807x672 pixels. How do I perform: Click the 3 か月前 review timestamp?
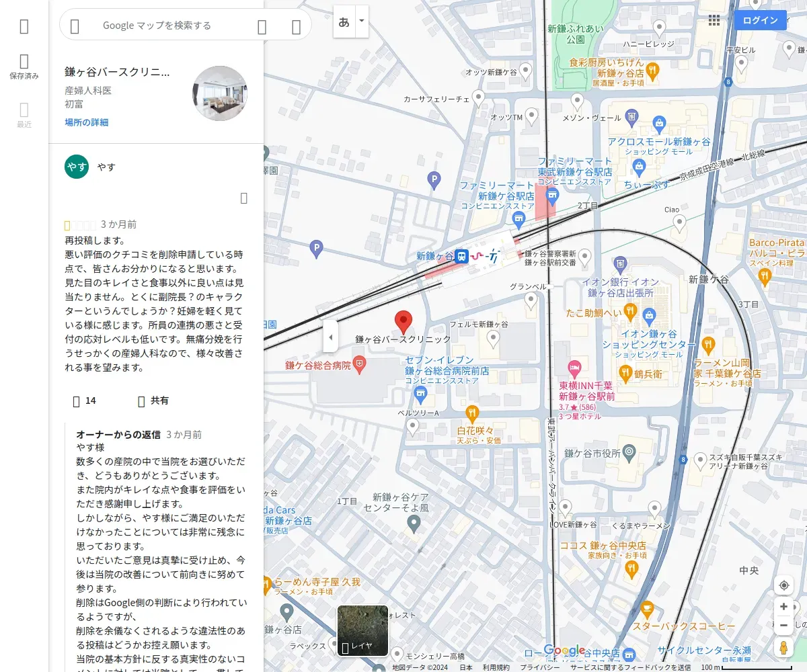pyautogui.click(x=118, y=224)
